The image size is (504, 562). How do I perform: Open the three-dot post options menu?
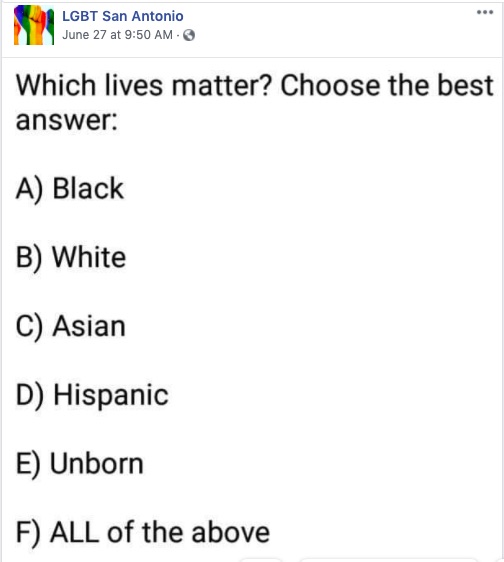(485, 12)
